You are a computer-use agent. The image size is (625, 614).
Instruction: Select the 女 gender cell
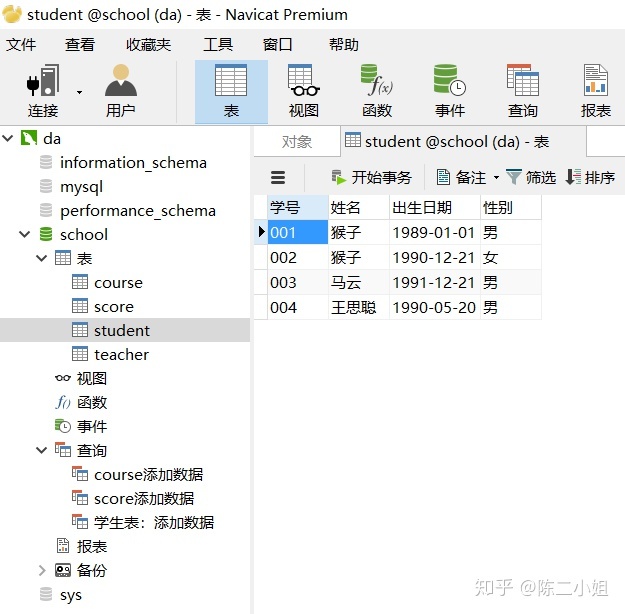point(511,257)
